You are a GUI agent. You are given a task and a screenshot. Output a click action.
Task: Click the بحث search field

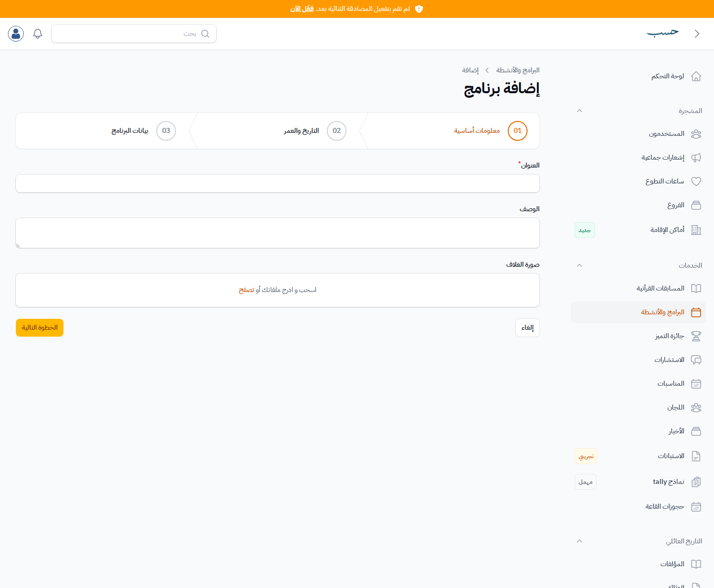pyautogui.click(x=134, y=34)
